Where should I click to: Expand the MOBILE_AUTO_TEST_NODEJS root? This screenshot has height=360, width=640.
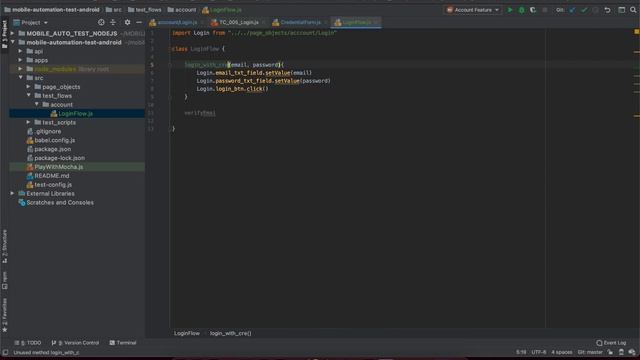coord(13,33)
